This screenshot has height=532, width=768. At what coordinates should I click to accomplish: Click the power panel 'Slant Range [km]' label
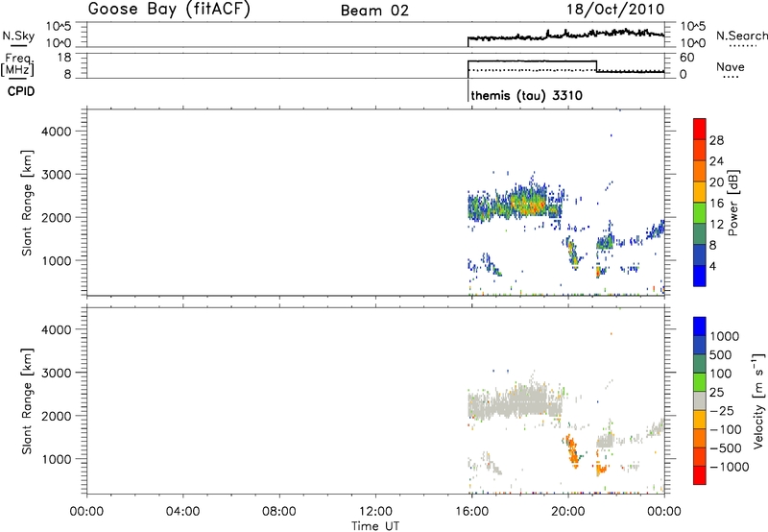(x=27, y=203)
